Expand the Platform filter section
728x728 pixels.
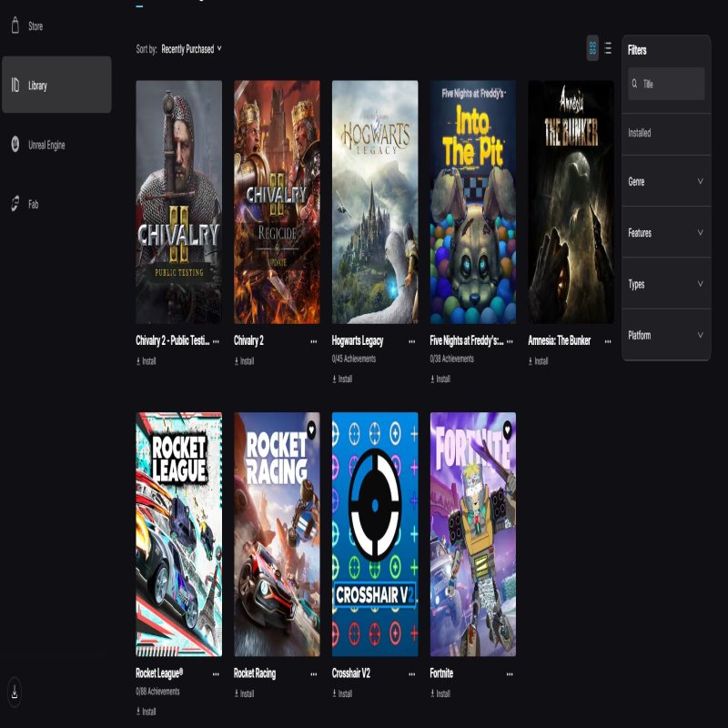click(665, 336)
